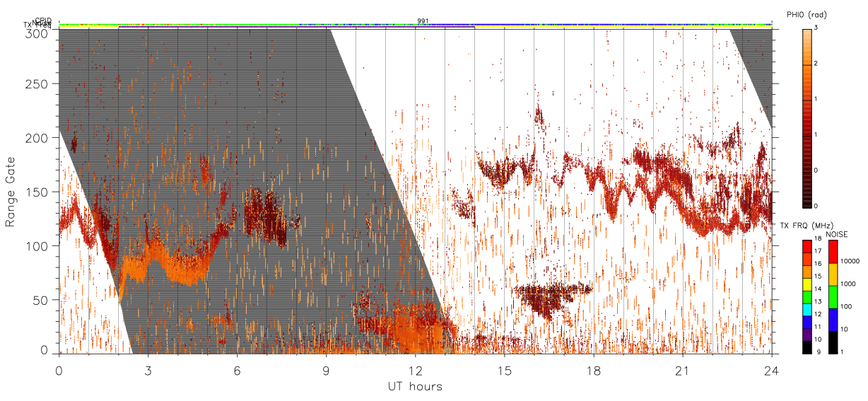The height and width of the screenshot is (401, 868).
Task: Click the green TX FRQ swatch for 13–14 MHz
Action: [807, 296]
